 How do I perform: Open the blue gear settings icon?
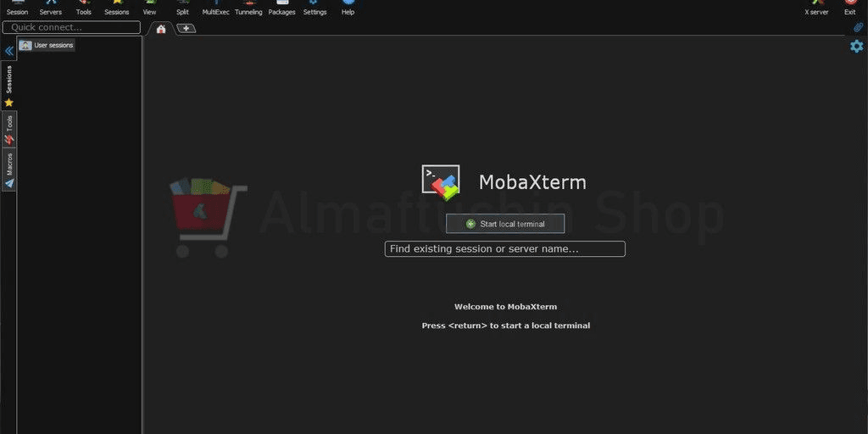tap(856, 46)
